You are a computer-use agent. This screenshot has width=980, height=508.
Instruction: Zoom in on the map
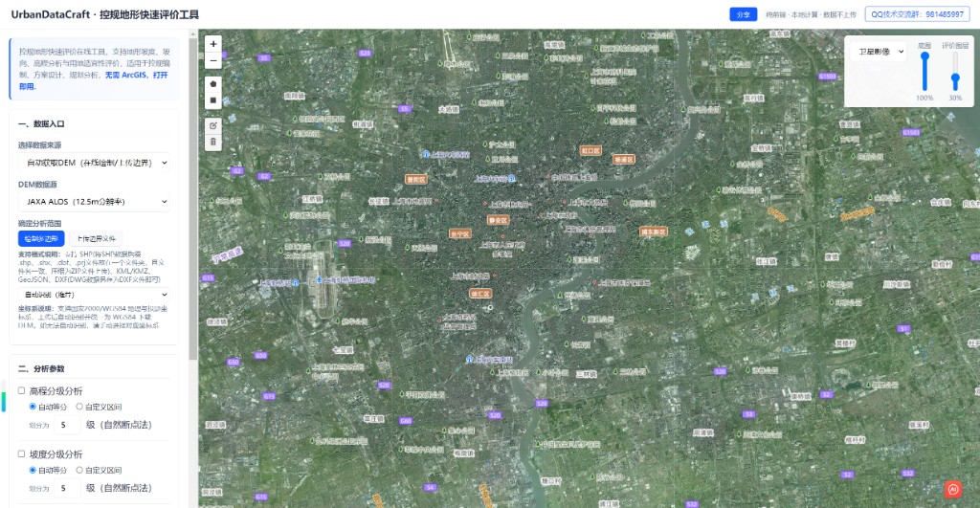pos(212,44)
